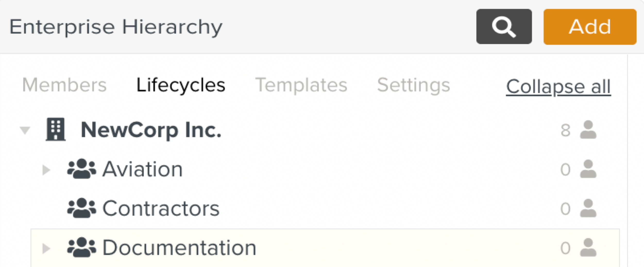The image size is (644, 267).
Task: Expand the Documentation group
Action: pos(46,248)
